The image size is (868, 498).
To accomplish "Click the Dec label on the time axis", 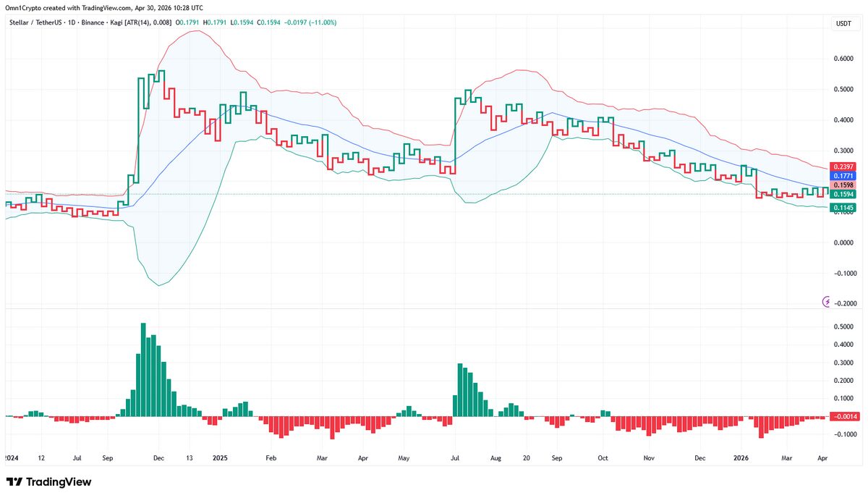I will tap(158, 458).
